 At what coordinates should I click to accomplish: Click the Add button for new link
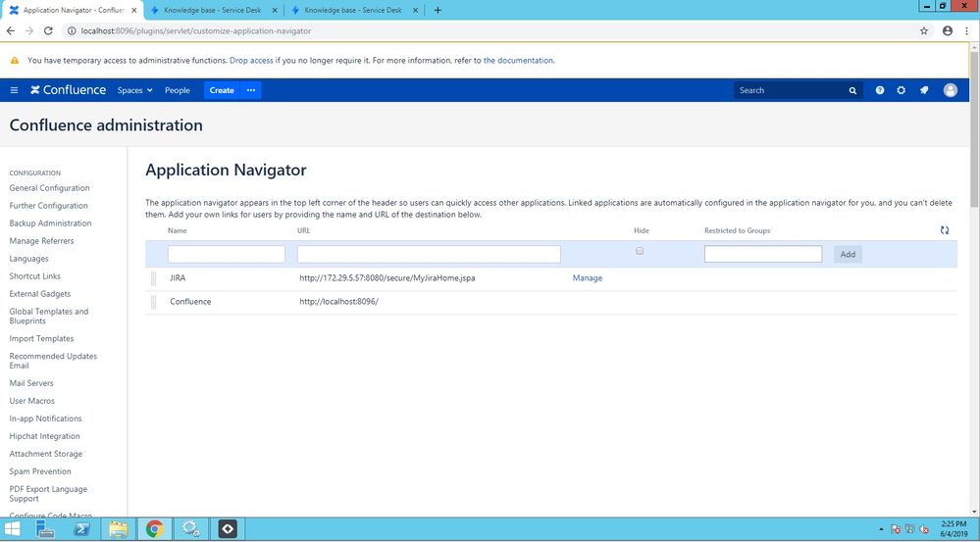point(848,254)
